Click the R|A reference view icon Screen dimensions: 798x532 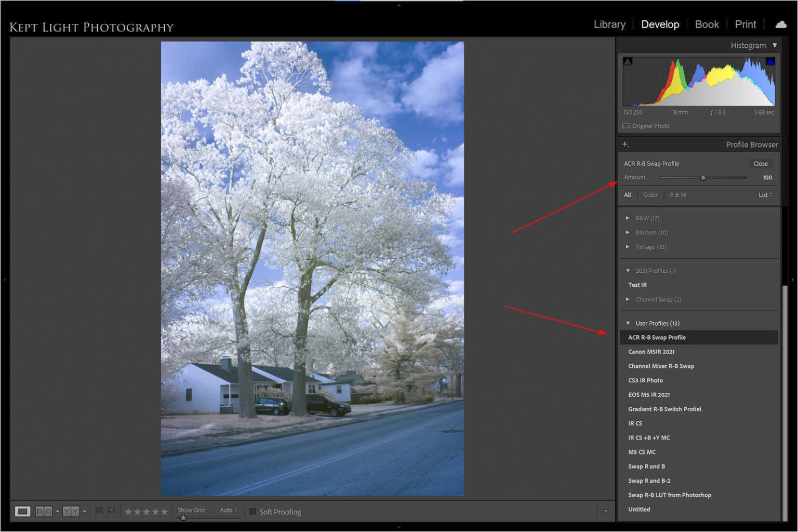pos(44,512)
